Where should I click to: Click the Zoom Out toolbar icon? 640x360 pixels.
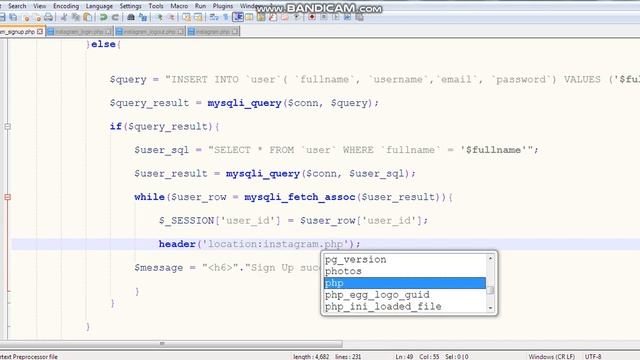coord(171,17)
